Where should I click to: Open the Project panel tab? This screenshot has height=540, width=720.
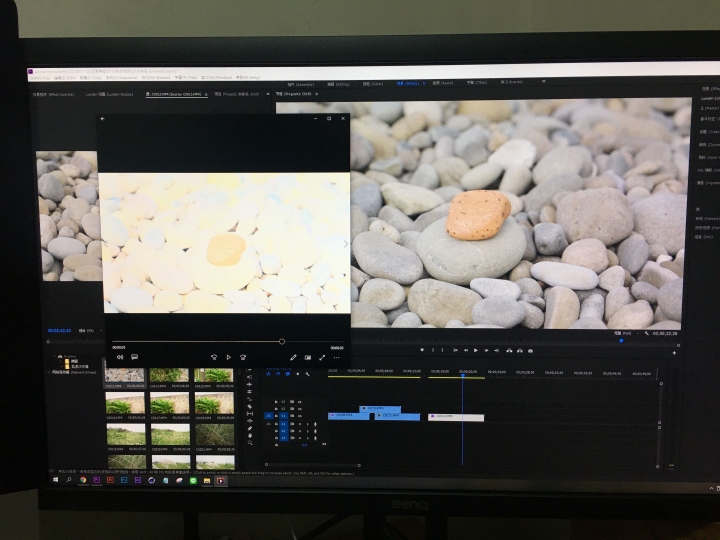click(x=237, y=94)
